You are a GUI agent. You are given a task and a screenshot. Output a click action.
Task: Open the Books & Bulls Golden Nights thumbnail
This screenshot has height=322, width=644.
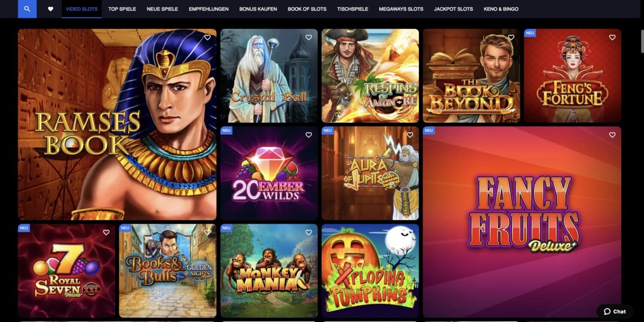click(x=167, y=270)
